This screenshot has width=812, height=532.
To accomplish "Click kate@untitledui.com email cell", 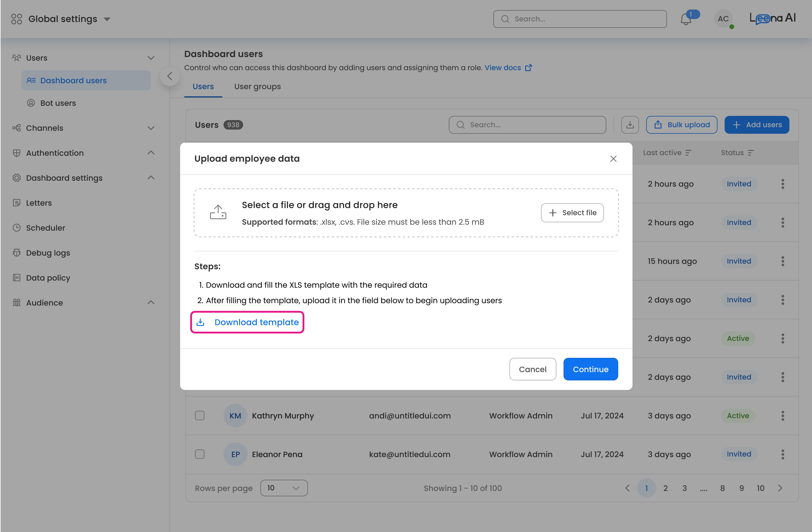I will click(409, 454).
